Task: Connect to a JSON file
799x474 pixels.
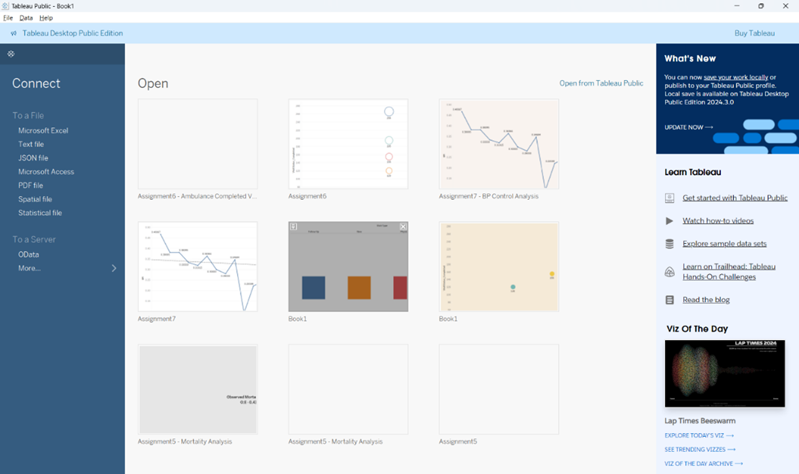Action: point(33,158)
